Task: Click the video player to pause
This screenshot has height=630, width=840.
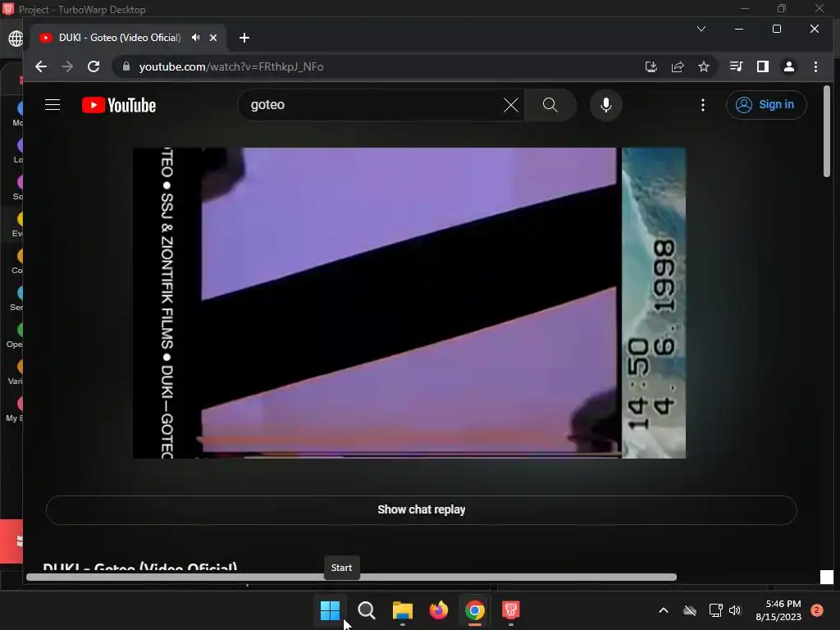Action: coord(409,303)
